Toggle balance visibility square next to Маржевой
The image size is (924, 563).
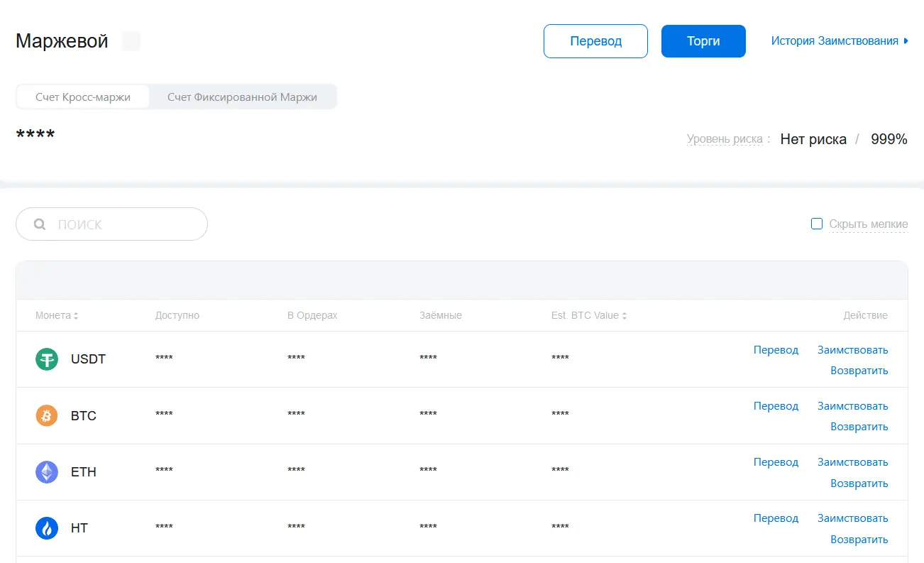[131, 41]
